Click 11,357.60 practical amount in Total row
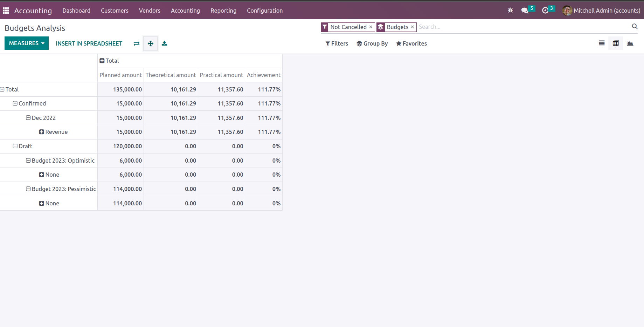 [x=221, y=89]
